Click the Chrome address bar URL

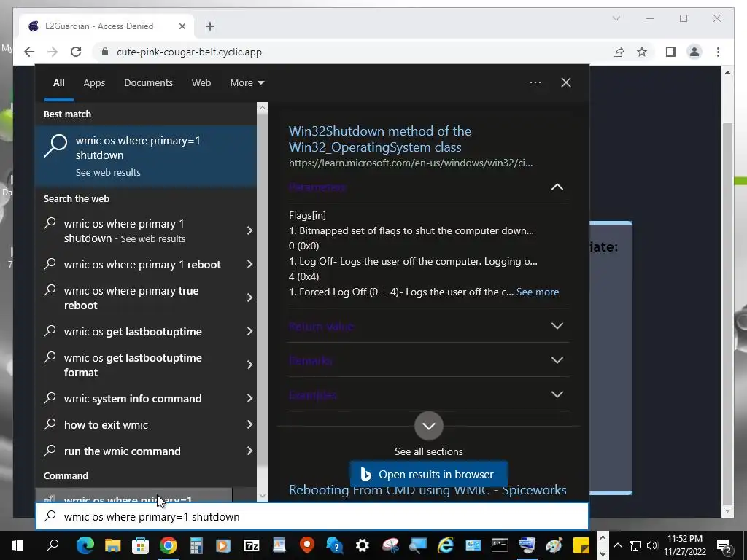(189, 52)
